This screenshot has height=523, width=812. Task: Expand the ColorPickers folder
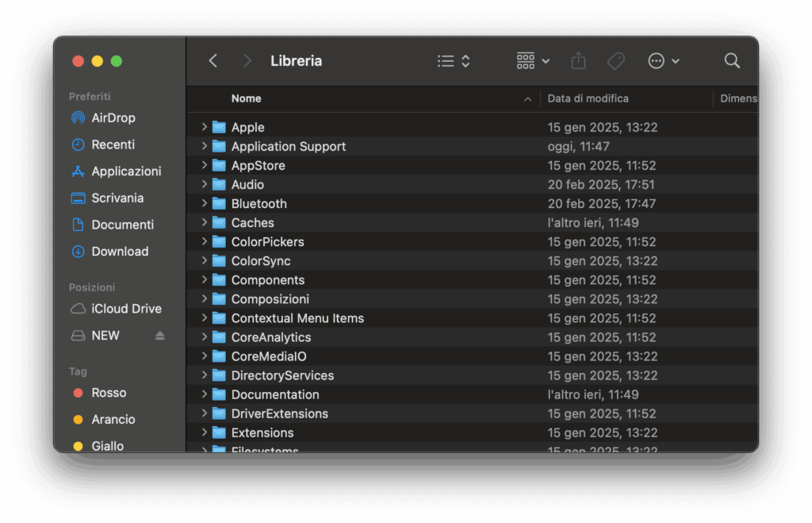point(204,241)
